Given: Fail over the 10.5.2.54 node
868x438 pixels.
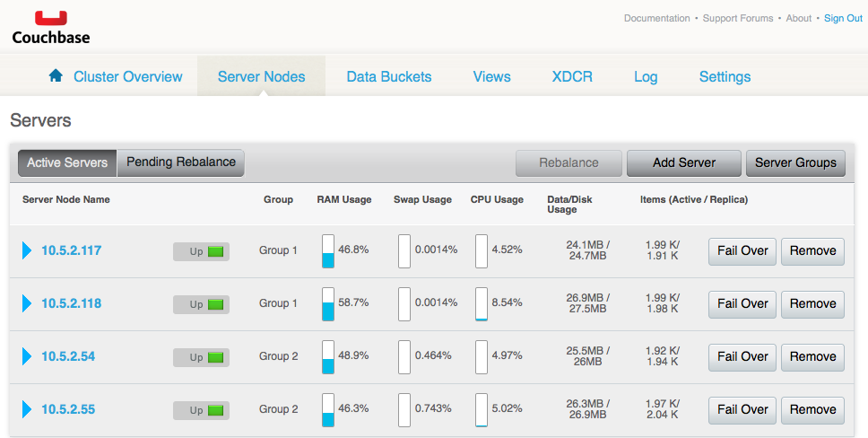Looking at the screenshot, I should click(x=742, y=357).
